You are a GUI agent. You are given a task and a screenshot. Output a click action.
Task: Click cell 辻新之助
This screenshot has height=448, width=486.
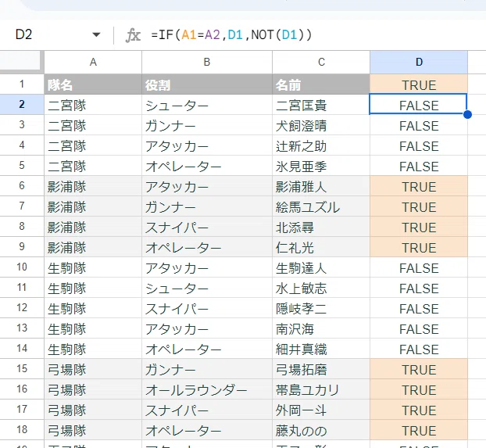[x=321, y=145]
